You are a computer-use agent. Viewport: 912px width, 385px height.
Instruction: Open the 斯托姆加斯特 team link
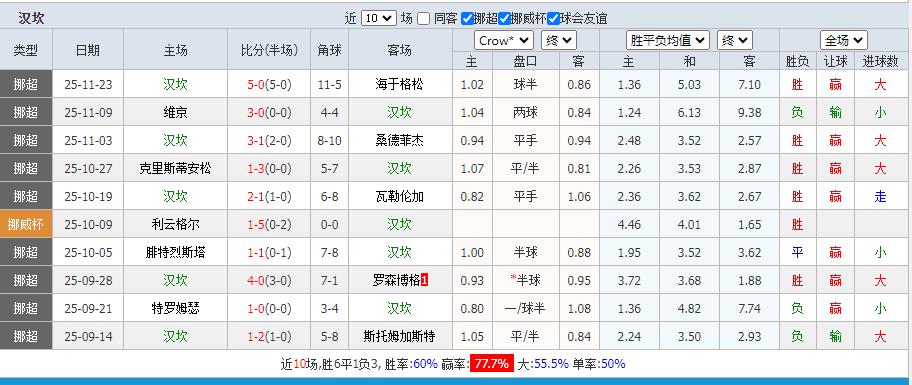tap(400, 336)
